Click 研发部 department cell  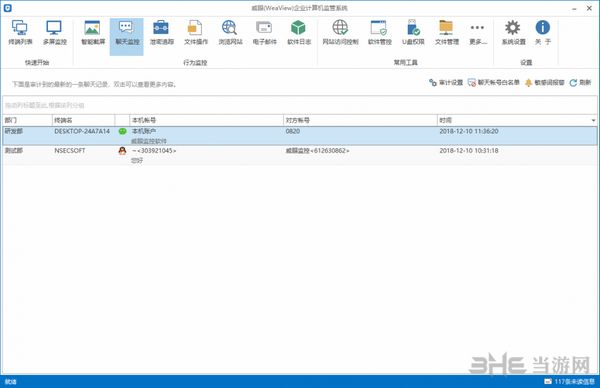coord(13,131)
